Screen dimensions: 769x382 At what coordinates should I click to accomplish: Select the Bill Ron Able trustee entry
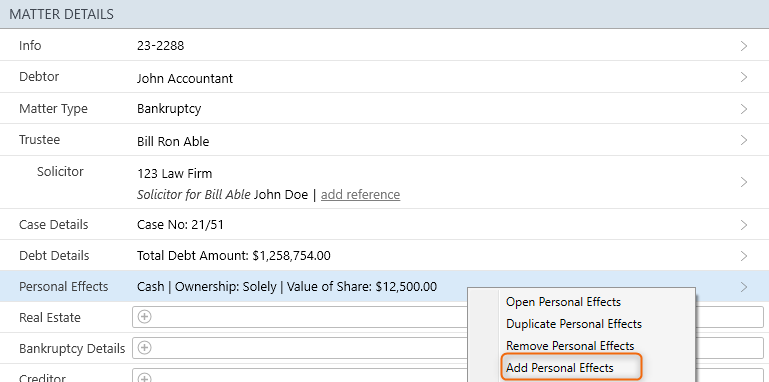click(173, 142)
